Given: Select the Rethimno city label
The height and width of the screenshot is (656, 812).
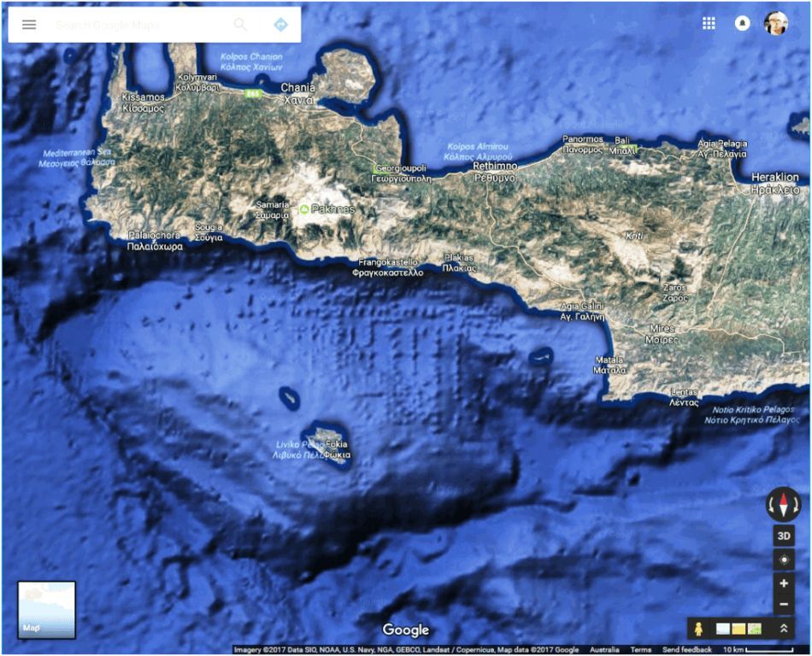Looking at the screenshot, I should coord(495,172).
